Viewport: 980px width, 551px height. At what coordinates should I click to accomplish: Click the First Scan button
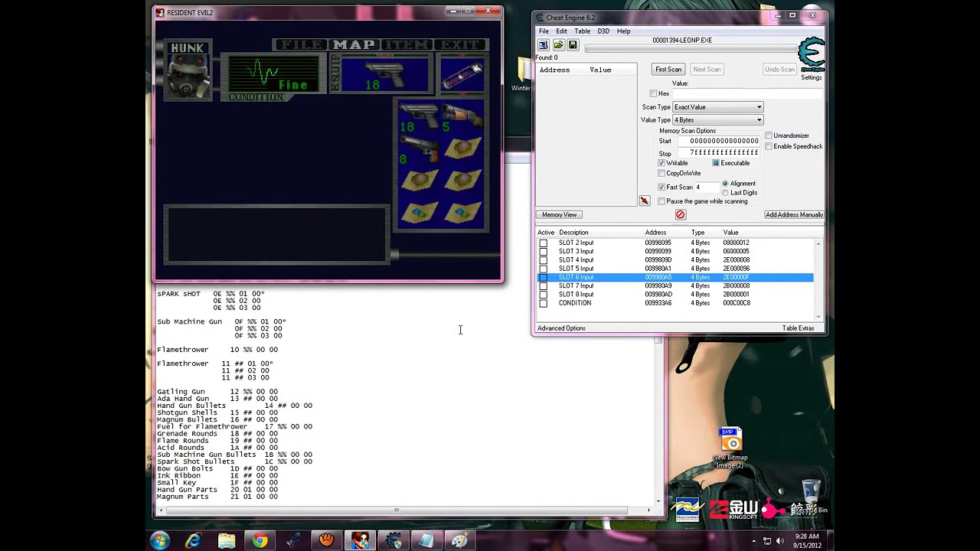[x=668, y=70]
